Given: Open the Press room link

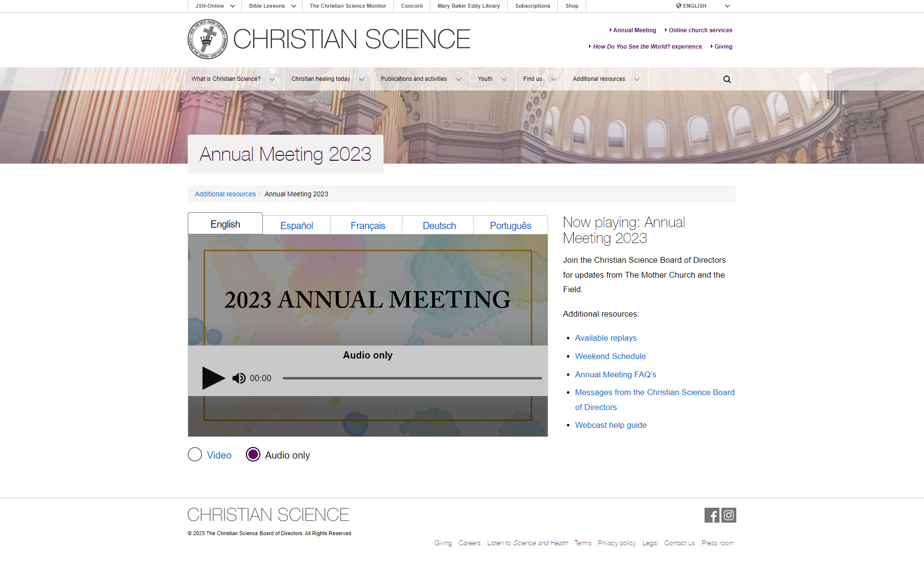Looking at the screenshot, I should pos(718,543).
